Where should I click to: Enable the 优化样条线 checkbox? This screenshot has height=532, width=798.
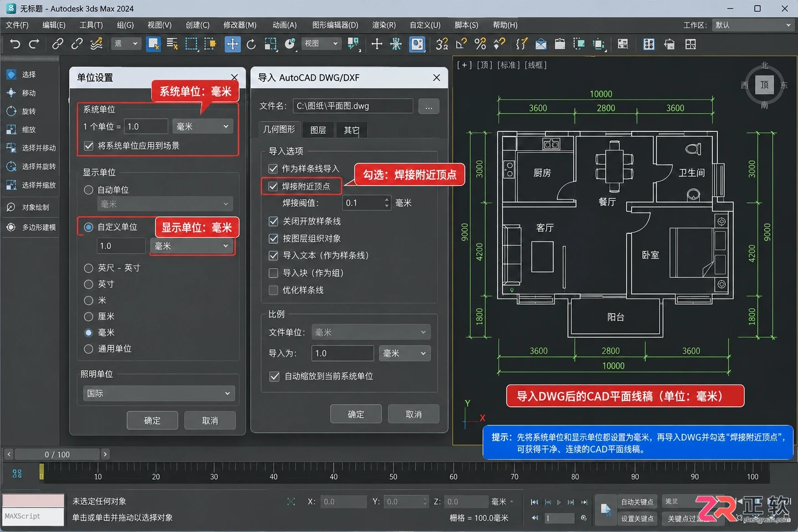[x=273, y=290]
